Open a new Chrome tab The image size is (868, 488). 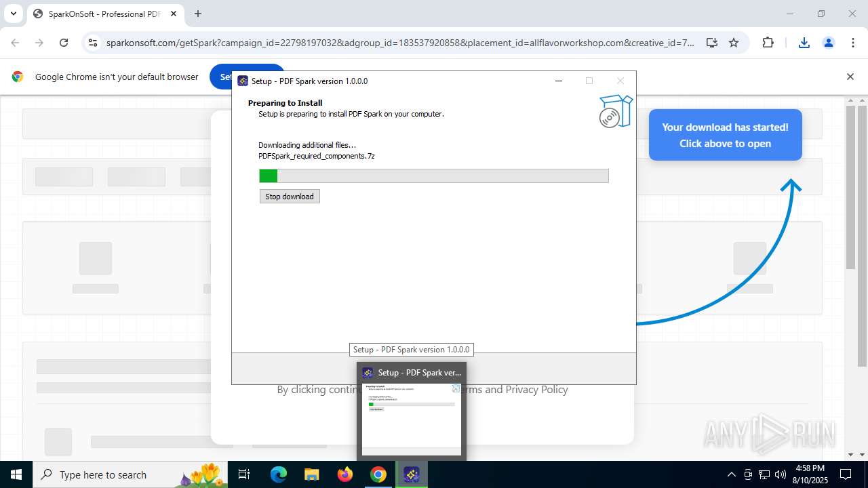[x=197, y=14]
